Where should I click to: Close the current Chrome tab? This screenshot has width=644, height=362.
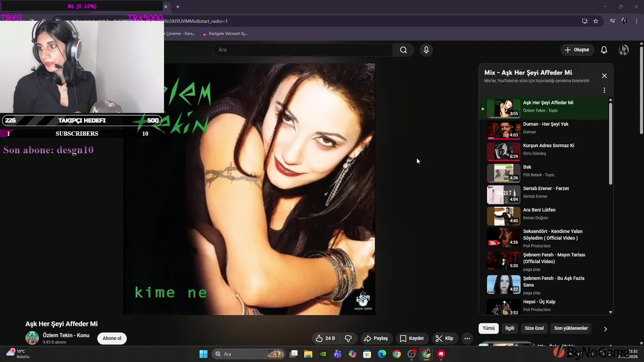(x=166, y=7)
